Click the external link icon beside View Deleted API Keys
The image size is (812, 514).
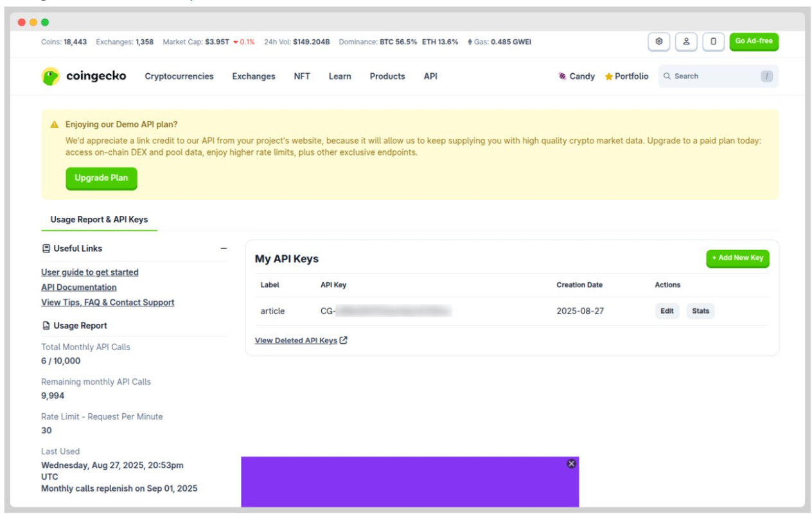pyautogui.click(x=343, y=340)
